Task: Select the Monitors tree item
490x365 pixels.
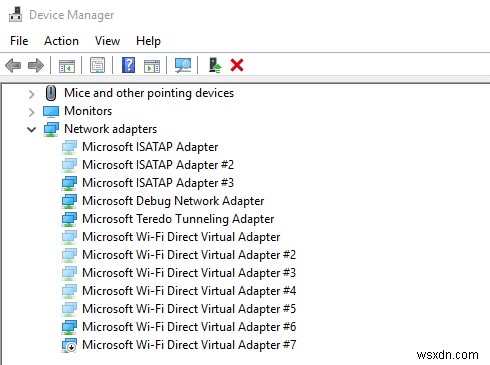Action: coord(88,111)
